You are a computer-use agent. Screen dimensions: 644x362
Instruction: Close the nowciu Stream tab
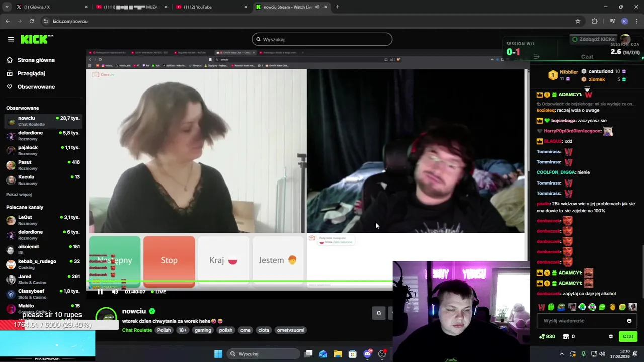(325, 7)
